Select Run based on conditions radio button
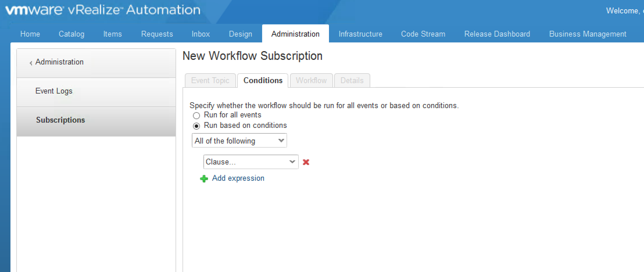The height and width of the screenshot is (272, 644). pos(196,126)
